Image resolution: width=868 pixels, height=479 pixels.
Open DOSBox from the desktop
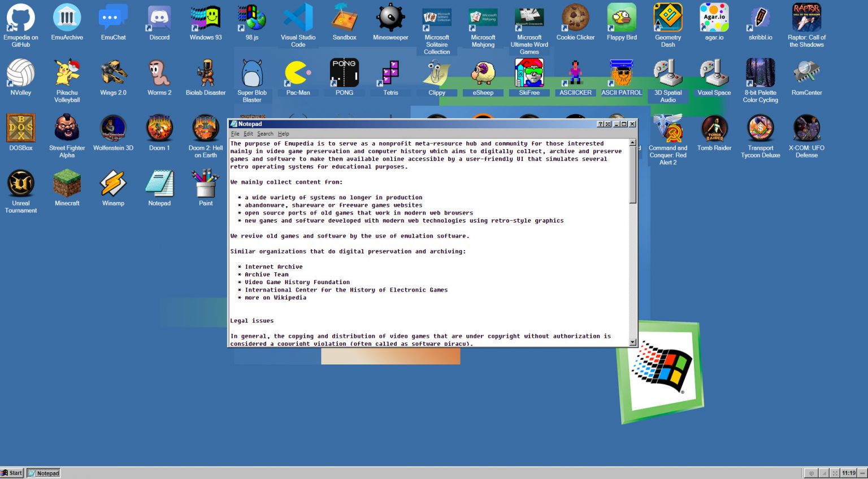point(20,128)
